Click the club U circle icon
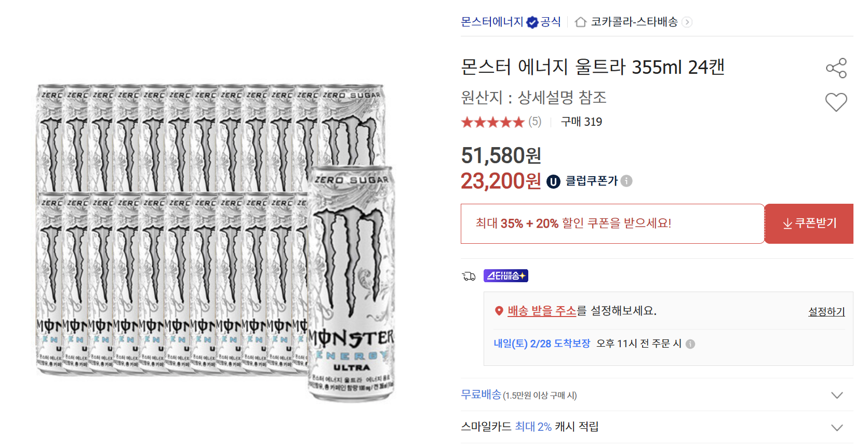The width and height of the screenshot is (868, 448). (x=553, y=181)
